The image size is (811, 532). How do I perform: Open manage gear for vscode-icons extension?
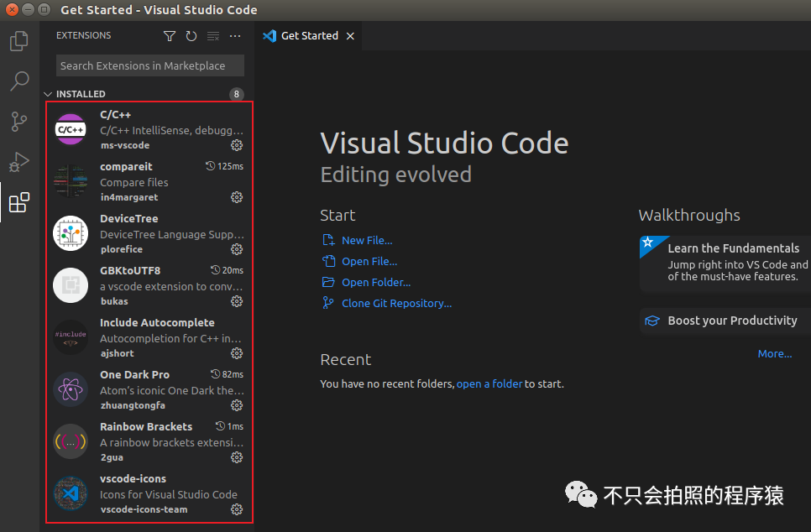click(x=237, y=509)
